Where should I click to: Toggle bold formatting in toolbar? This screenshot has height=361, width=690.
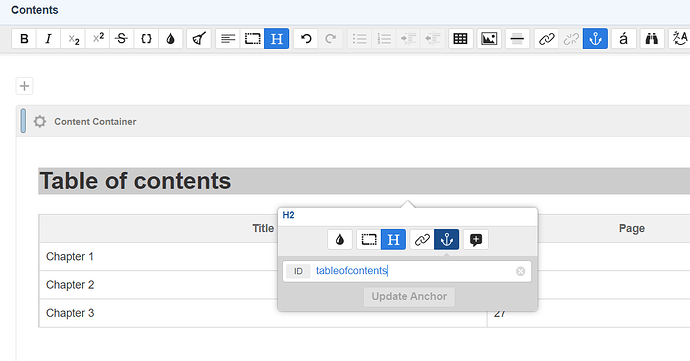pos(24,39)
